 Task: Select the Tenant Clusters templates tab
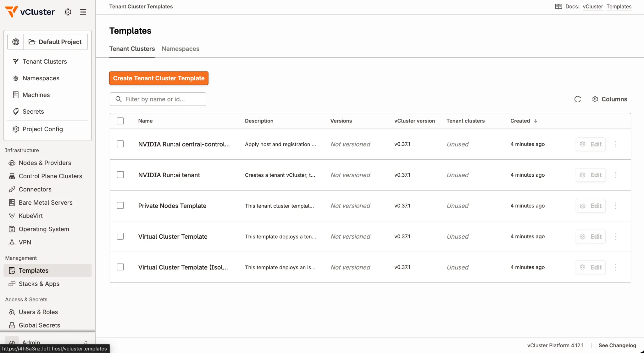point(132,49)
